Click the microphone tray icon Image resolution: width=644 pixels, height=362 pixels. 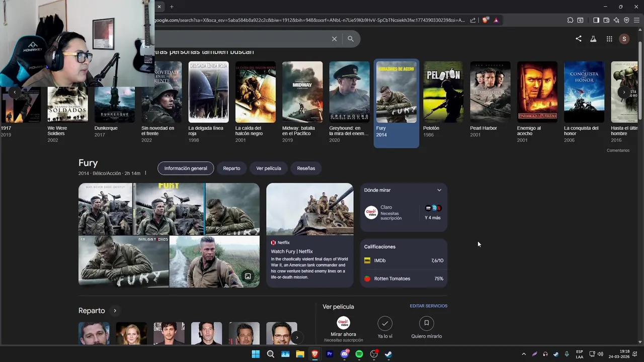coord(567,354)
